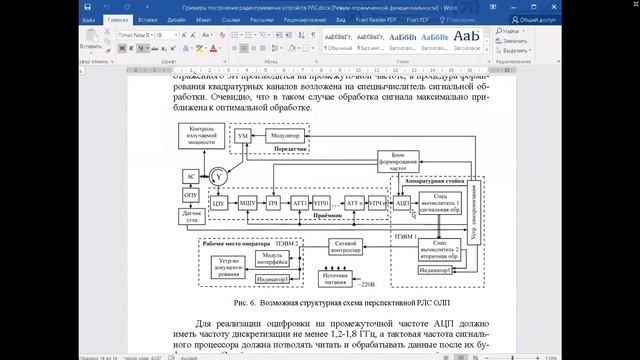This screenshot has width=640, height=360.
Task: Open the ribbon display options in the title bar
Action: tap(493, 7)
